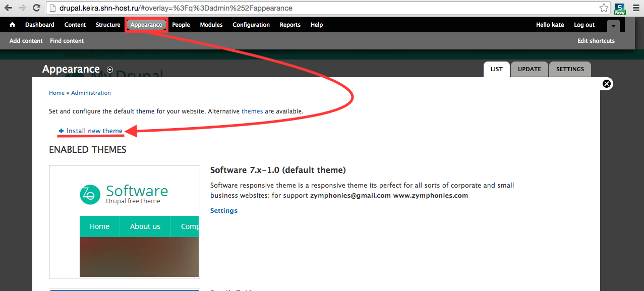Open the alternative themes link
Viewport: 644px width, 291px height.
(x=252, y=111)
